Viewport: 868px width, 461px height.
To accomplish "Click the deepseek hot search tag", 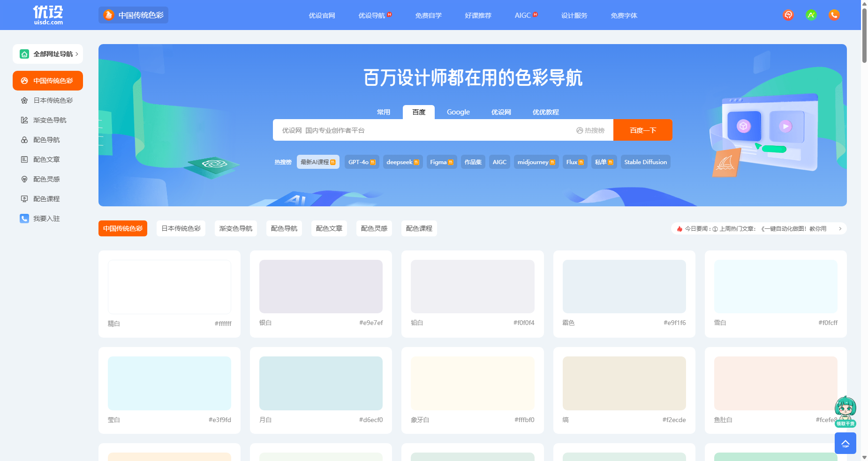I will click(x=403, y=162).
